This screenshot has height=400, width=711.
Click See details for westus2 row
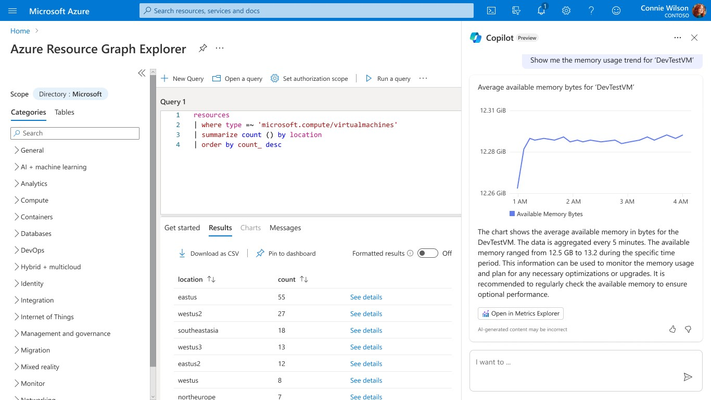tap(366, 314)
